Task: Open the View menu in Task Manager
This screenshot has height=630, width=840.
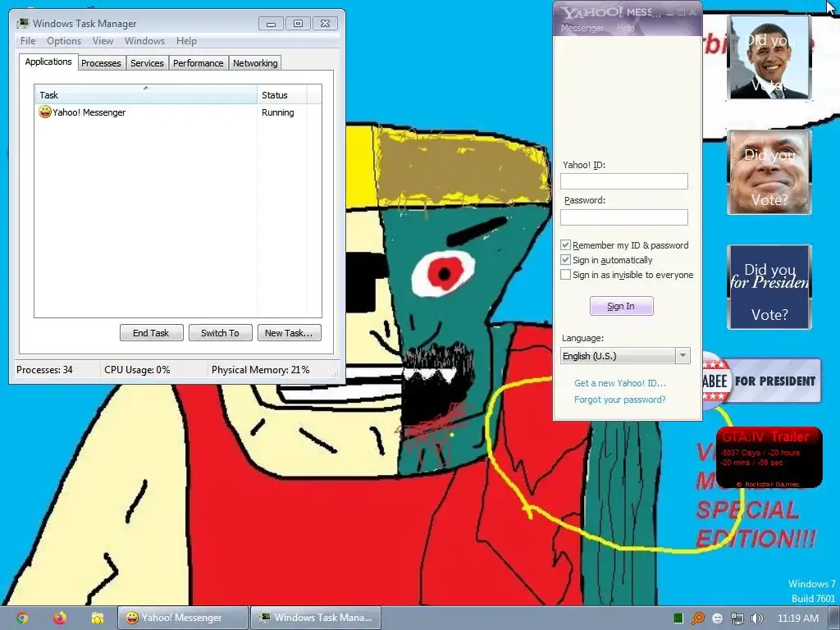Action: [x=103, y=41]
